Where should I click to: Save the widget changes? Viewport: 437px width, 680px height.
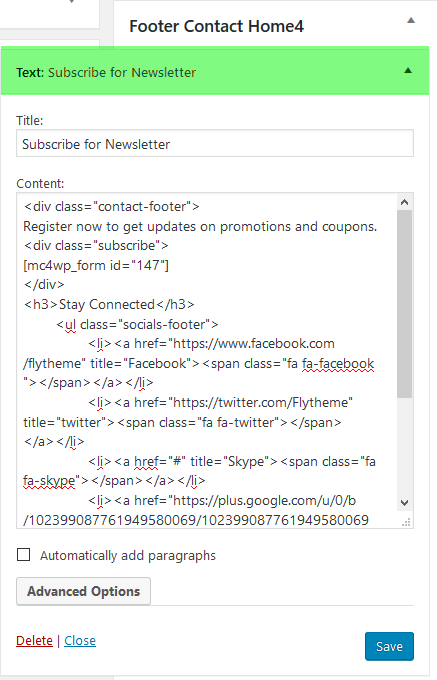pos(389,646)
